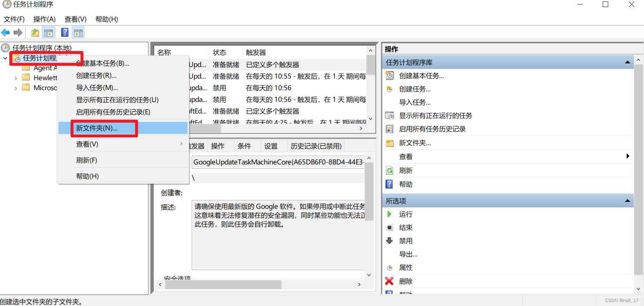Expand the Hewlett folder tree node

15,78
